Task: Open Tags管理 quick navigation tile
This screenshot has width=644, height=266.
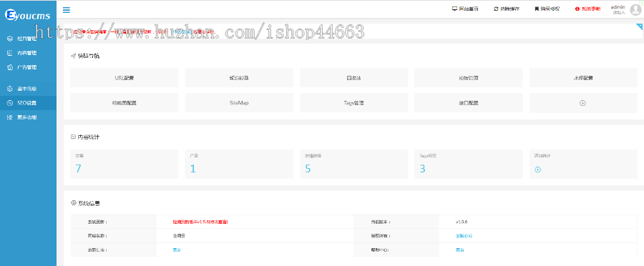Action: click(353, 103)
